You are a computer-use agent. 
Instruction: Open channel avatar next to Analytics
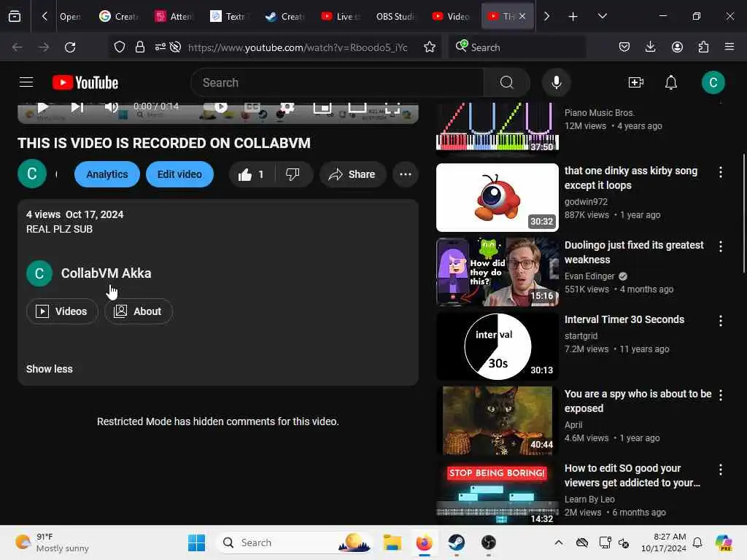click(x=32, y=174)
